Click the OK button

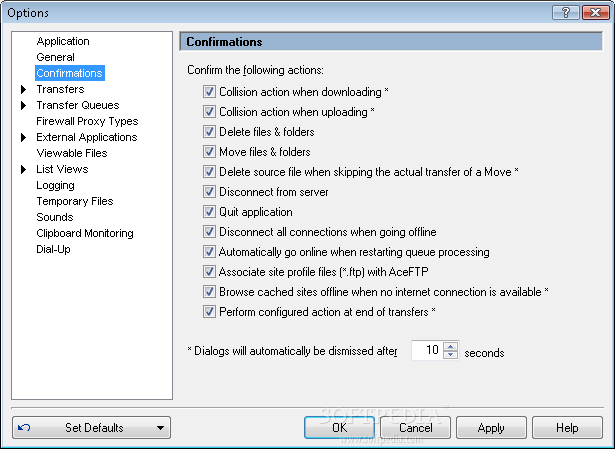[x=339, y=427]
